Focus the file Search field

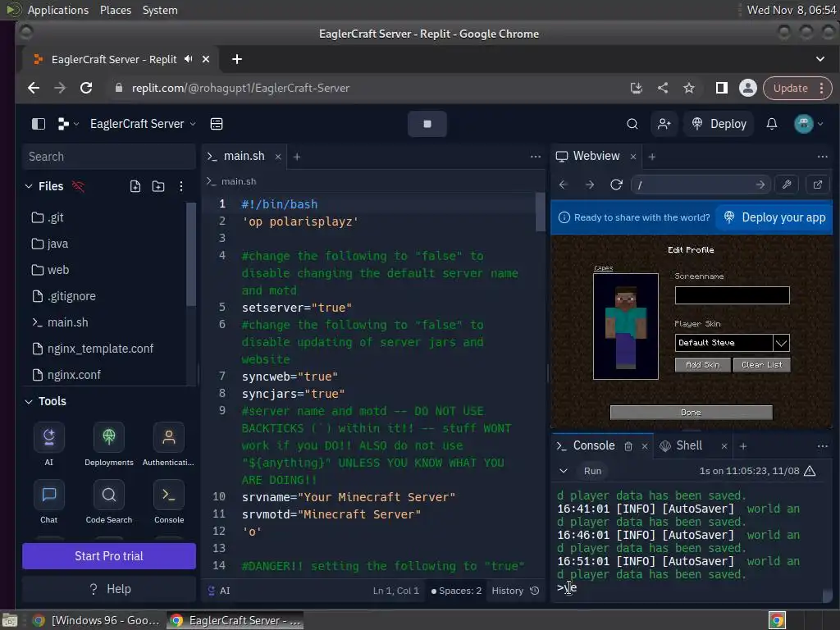click(x=109, y=157)
